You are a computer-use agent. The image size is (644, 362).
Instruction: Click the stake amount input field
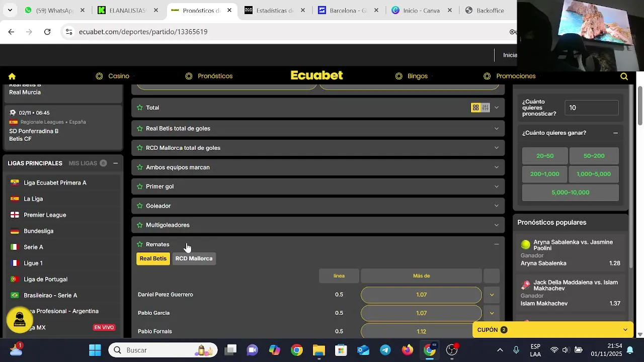click(x=592, y=108)
